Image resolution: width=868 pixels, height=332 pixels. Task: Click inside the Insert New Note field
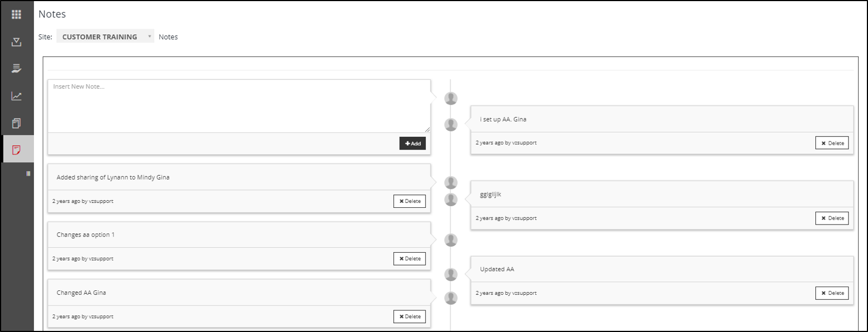pyautogui.click(x=239, y=106)
